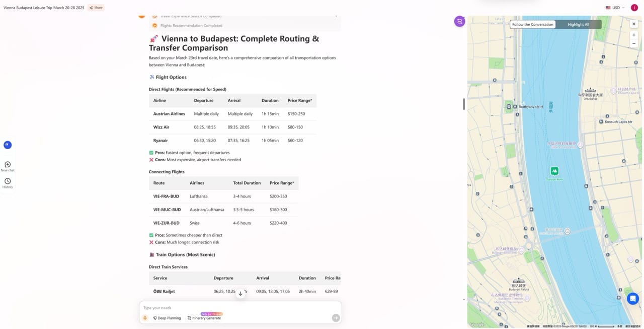Open the user profile avatar
The width and height of the screenshot is (644, 329).
(634, 8)
